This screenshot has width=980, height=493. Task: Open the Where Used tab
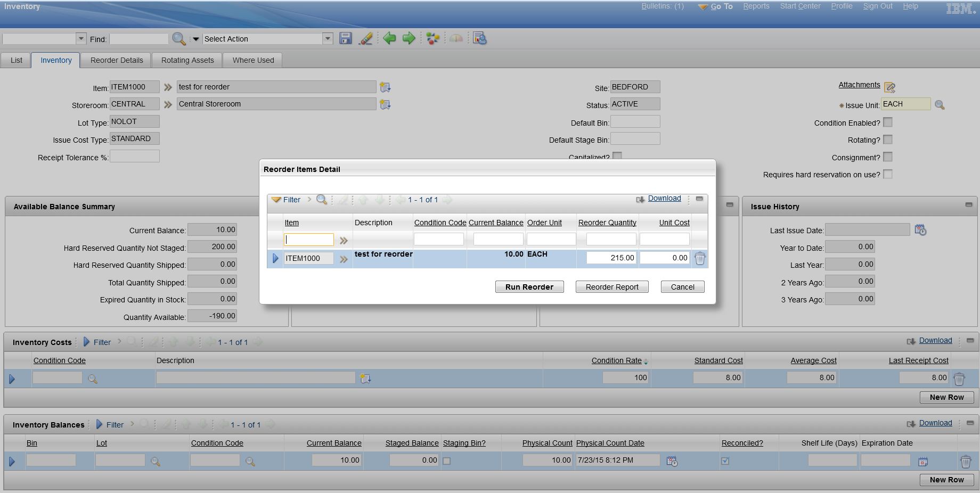[253, 60]
